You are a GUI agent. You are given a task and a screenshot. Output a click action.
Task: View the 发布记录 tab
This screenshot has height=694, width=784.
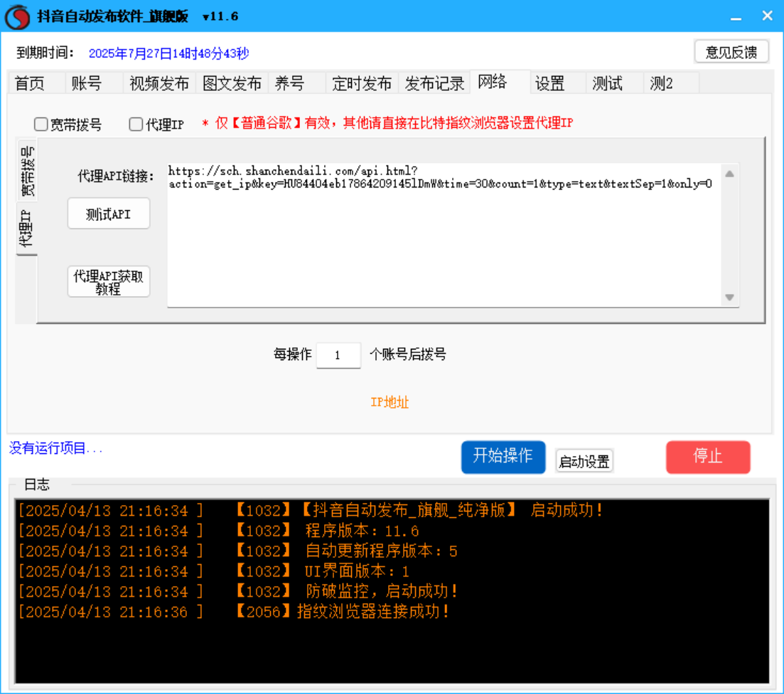tap(434, 83)
